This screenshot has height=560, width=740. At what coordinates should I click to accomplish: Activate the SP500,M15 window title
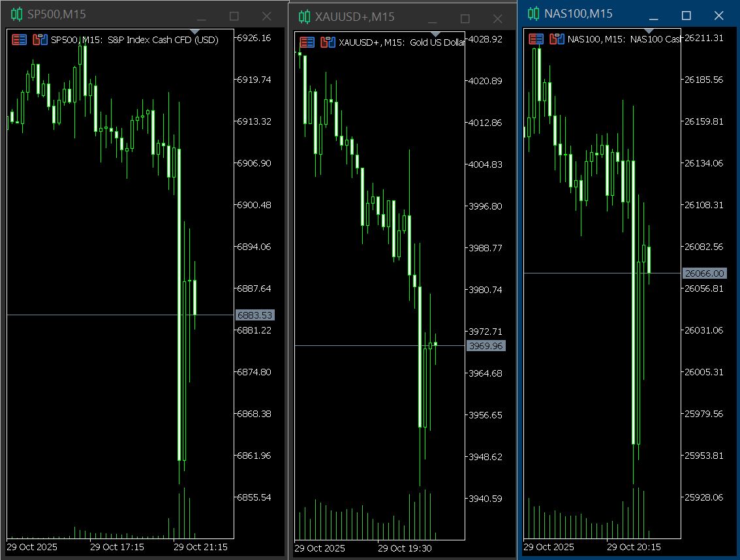point(57,14)
